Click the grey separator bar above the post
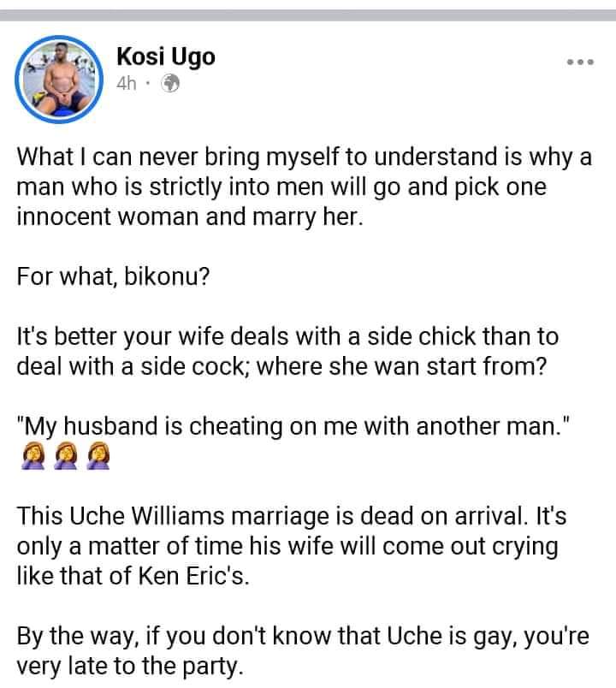Viewport: 616px width, 688px height. pyautogui.click(x=308, y=15)
